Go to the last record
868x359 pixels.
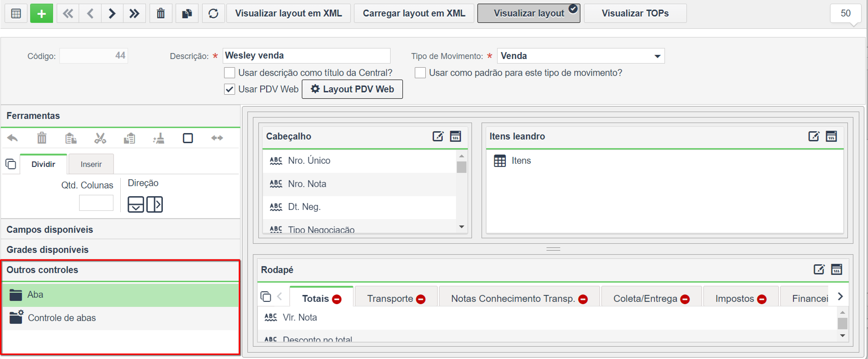coord(134,13)
